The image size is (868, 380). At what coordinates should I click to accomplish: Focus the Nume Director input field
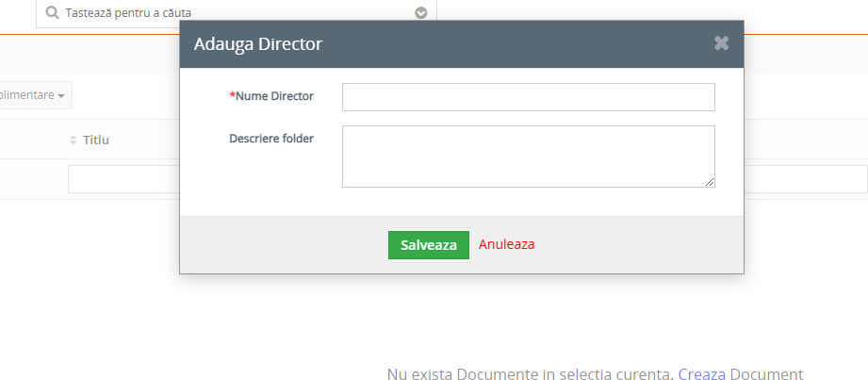(x=528, y=97)
